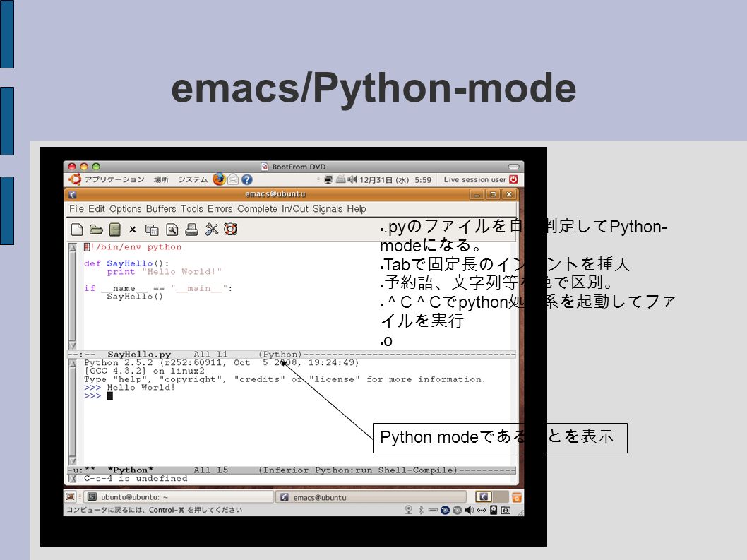Click the Open file folder icon
This screenshot has height=560, width=747.
coord(96,230)
